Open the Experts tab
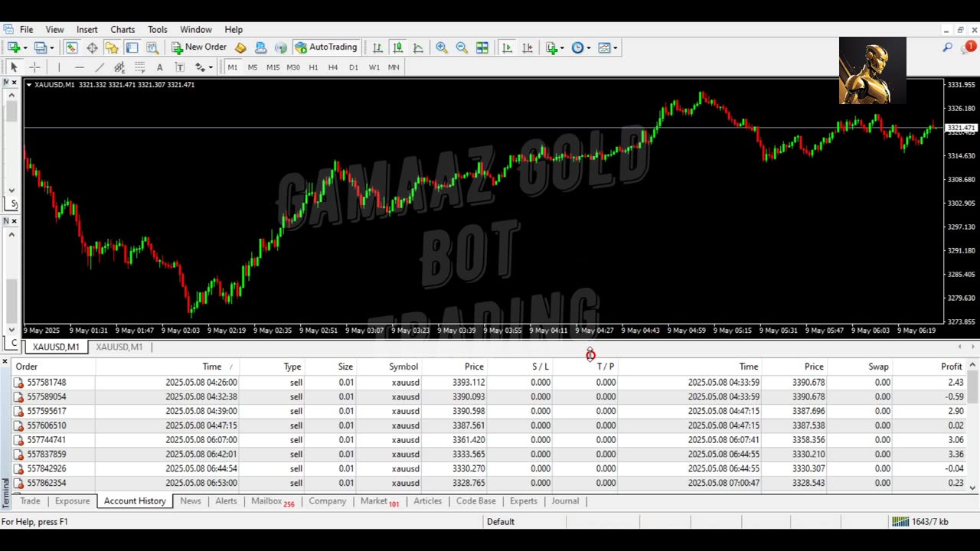 [x=524, y=501]
